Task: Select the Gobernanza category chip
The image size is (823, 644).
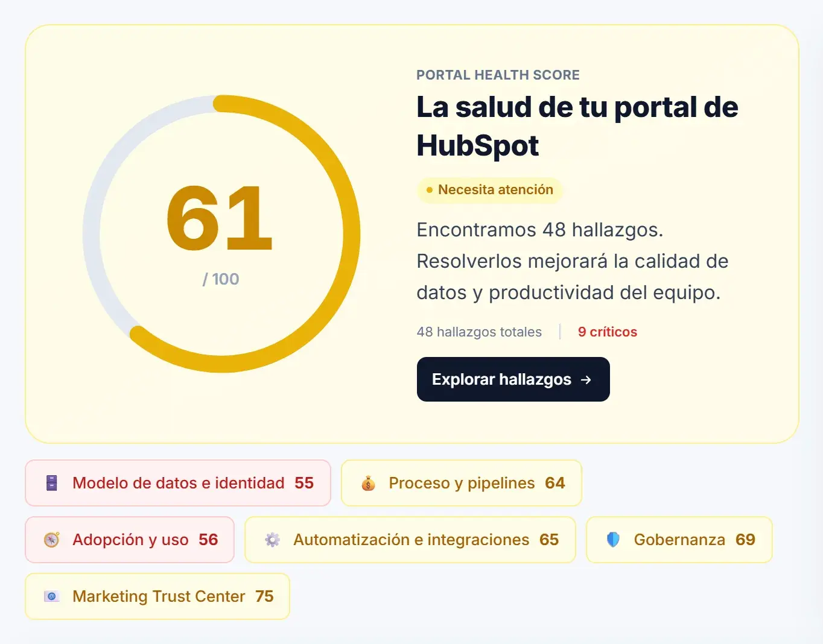Action: pos(679,540)
